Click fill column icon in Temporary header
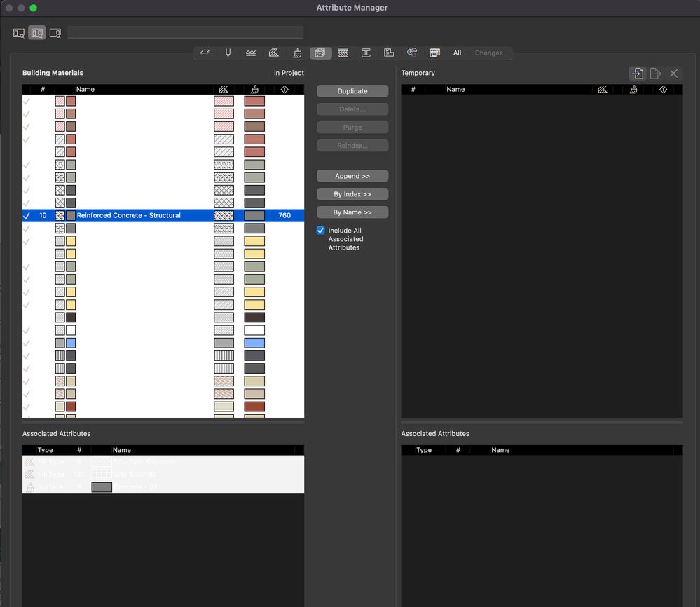700x607 pixels. [x=602, y=89]
